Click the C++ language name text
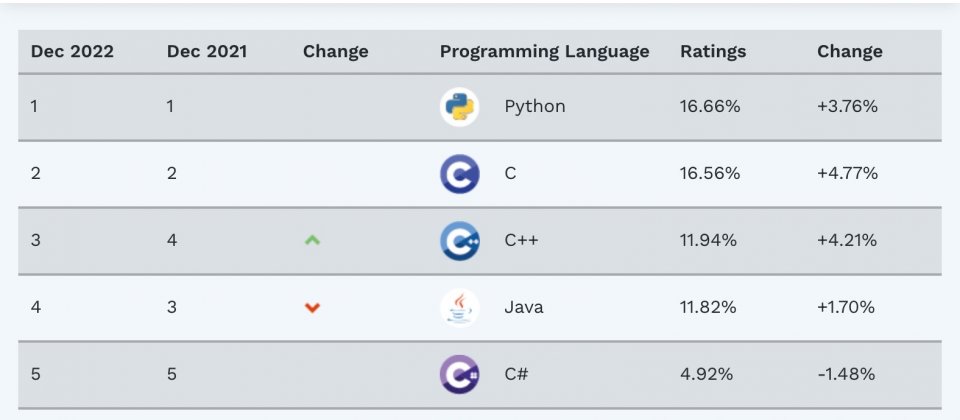The height and width of the screenshot is (420, 960). 522,240
